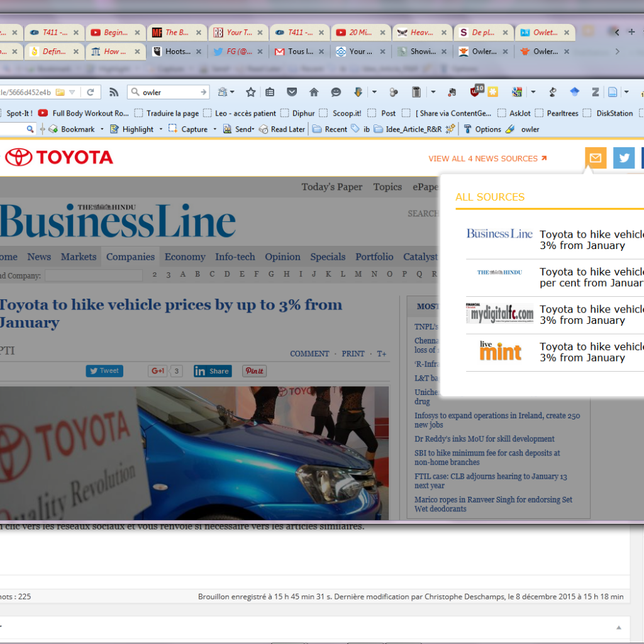This screenshot has width=644, height=644.
Task: Select the 'mots : 225' word count text
Action: click(16, 596)
